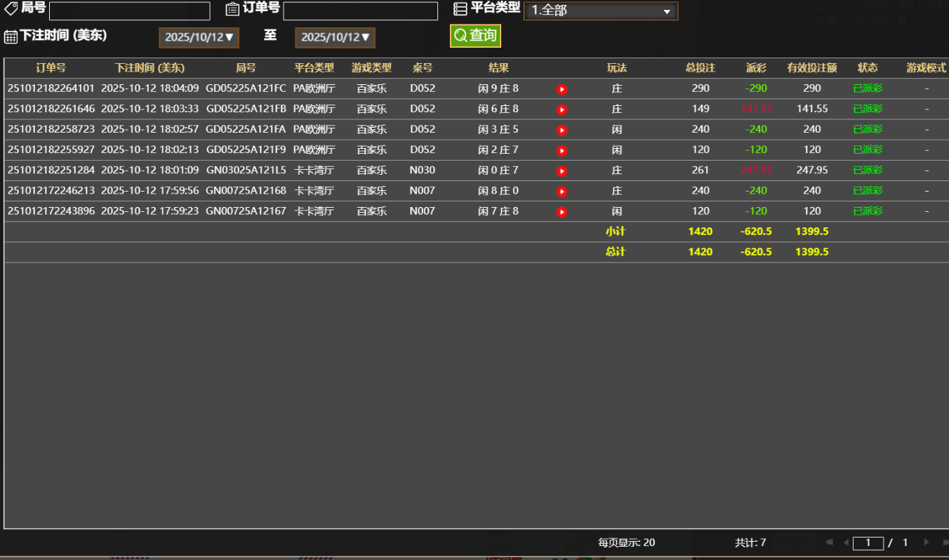Click the next-page arrow in pagination
This screenshot has width=949, height=560.
click(926, 542)
